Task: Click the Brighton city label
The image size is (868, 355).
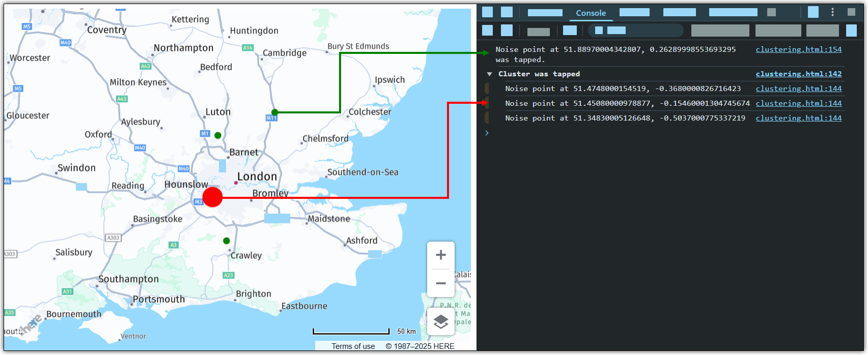Action: coord(254,294)
